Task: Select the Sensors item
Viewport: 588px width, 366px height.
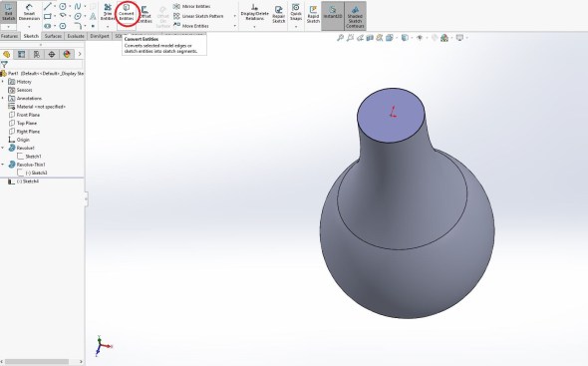Action: (20, 90)
